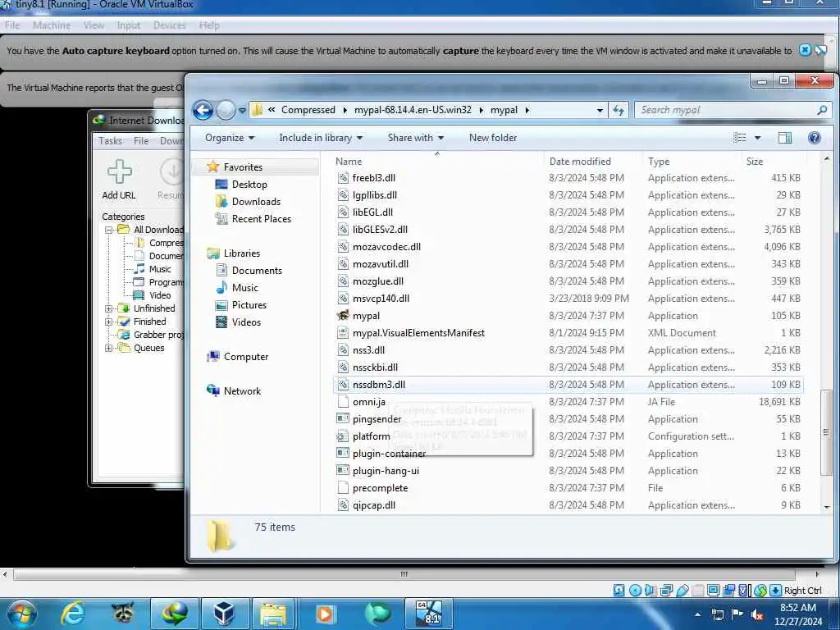The width and height of the screenshot is (840, 630).
Task: Select the mypal.VisualElementsManifest file
Action: 568,333
